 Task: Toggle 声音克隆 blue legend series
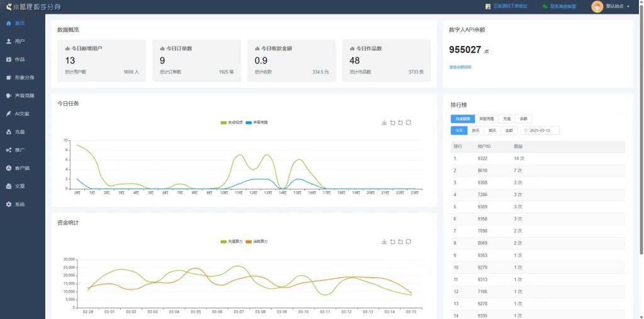tap(257, 123)
